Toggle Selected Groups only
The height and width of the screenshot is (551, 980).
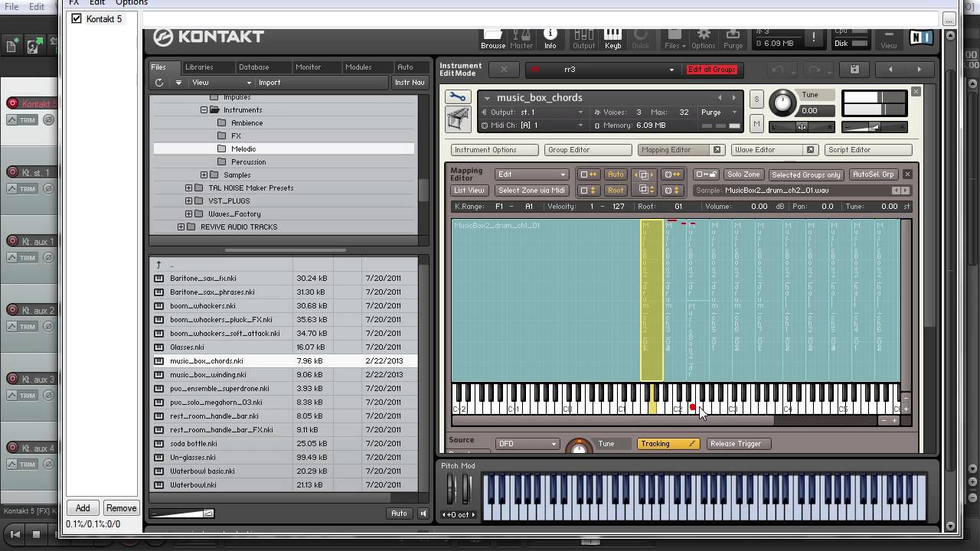tap(806, 174)
